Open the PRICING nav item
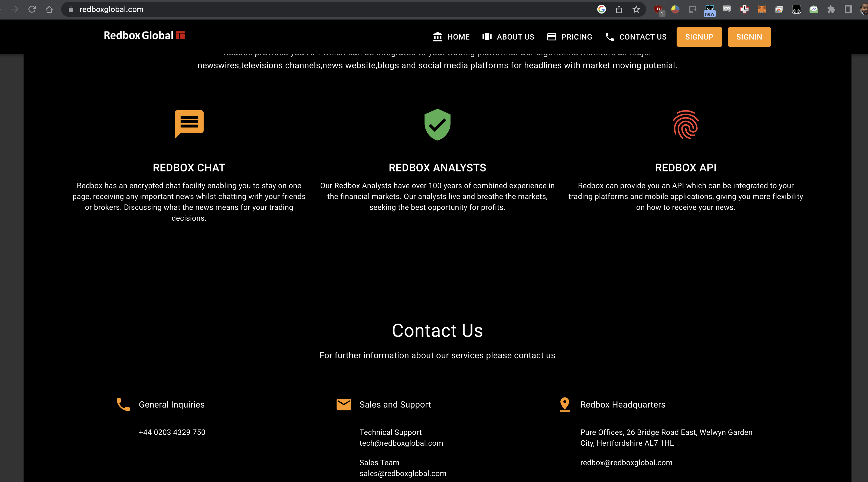The image size is (868, 482). pos(569,37)
